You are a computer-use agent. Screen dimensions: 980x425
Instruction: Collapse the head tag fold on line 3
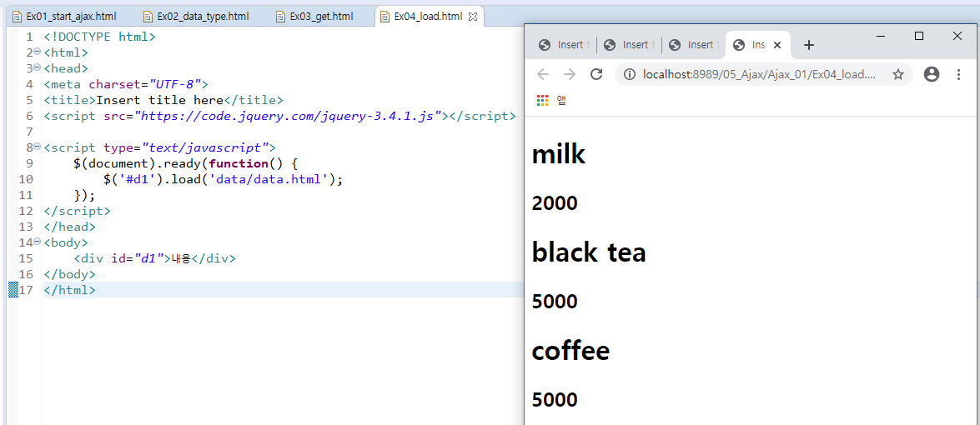[x=37, y=67]
